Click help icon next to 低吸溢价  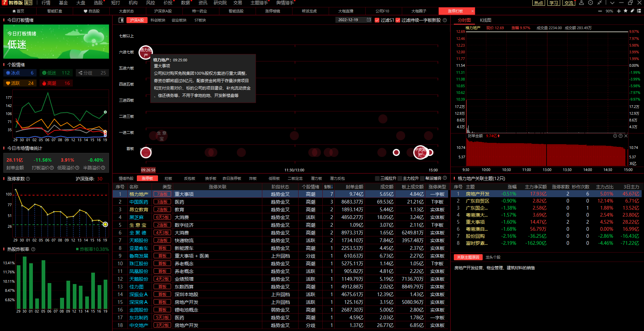(x=77, y=168)
